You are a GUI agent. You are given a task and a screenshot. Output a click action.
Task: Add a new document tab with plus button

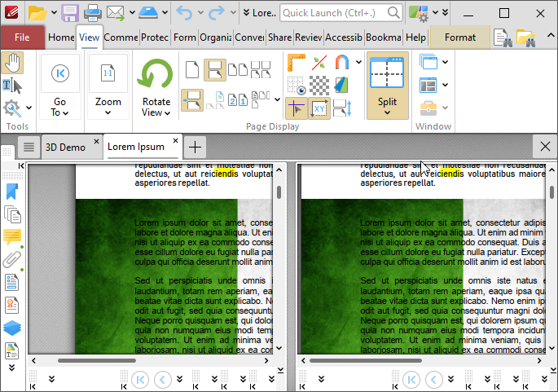[x=195, y=147]
